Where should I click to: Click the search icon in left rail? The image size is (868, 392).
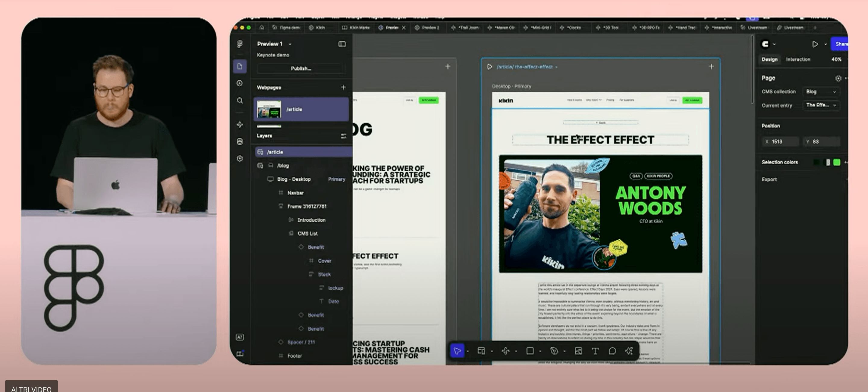240,101
